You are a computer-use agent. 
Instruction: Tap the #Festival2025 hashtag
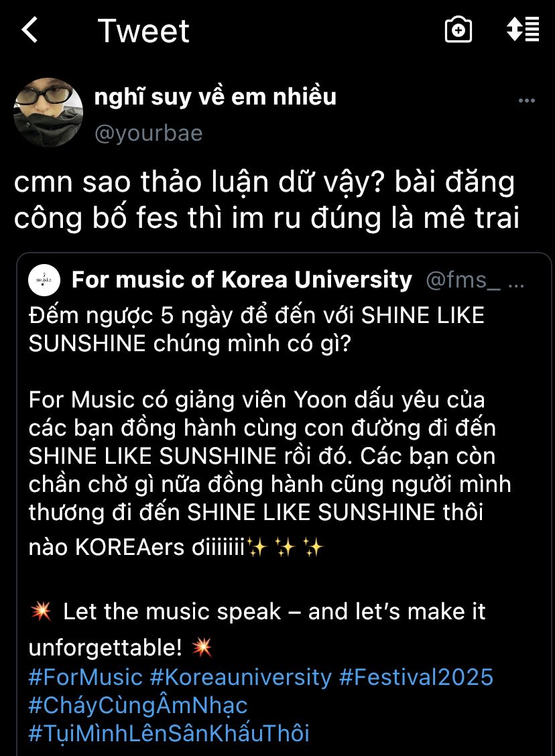tap(416, 677)
